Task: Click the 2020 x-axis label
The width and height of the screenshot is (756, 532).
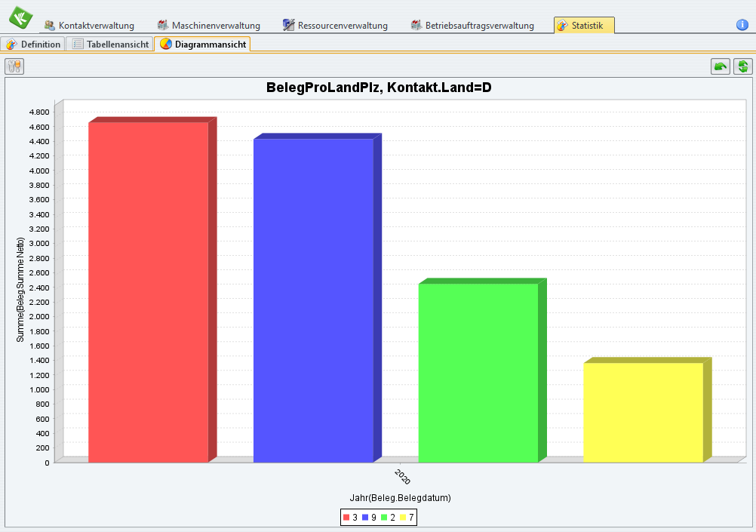Action: tap(402, 476)
